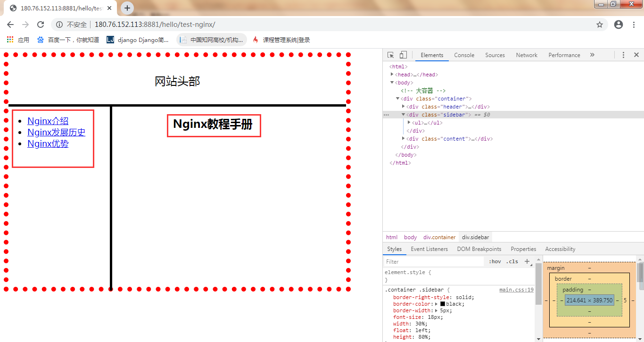Open Chrome's three-dot menu
Image resolution: width=644 pixels, height=342 pixels.
click(x=634, y=25)
